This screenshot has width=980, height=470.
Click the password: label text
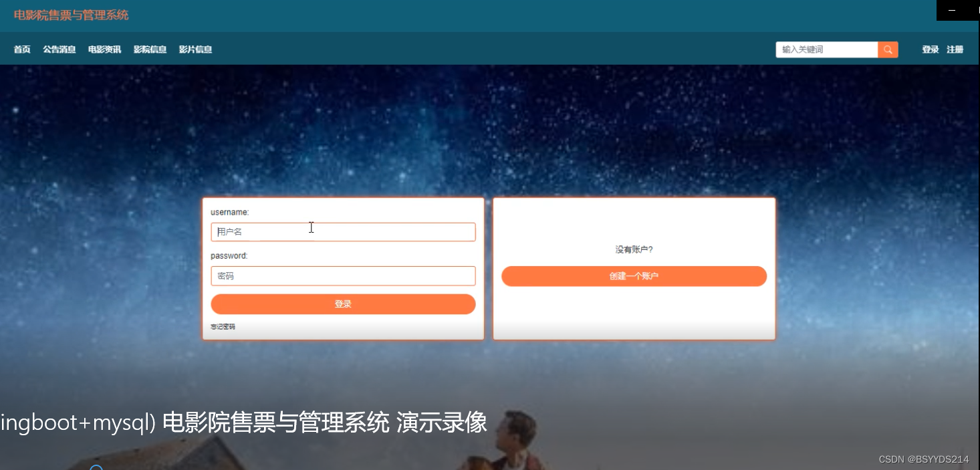229,255
